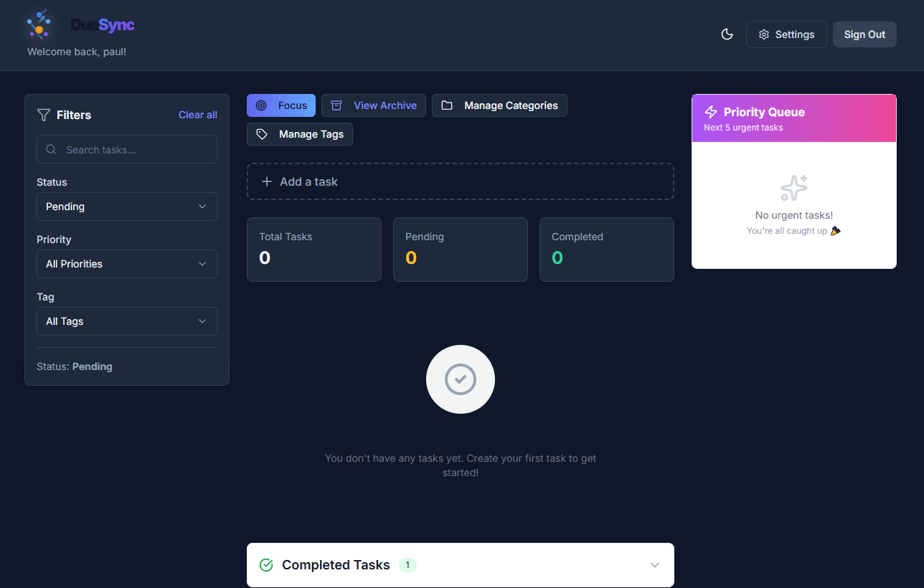Click the folder icon on Manage Categories
Viewport: 924px width, 588px height.
click(447, 105)
